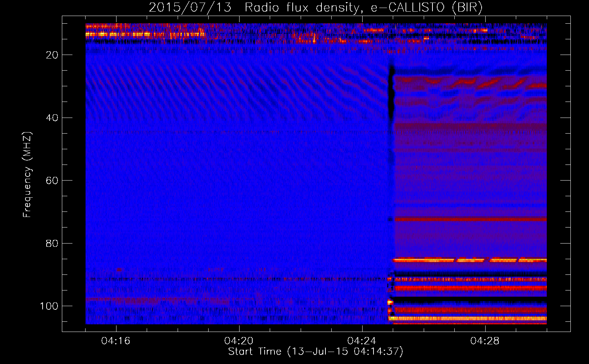Click the frequency tick label "80"

(52, 244)
